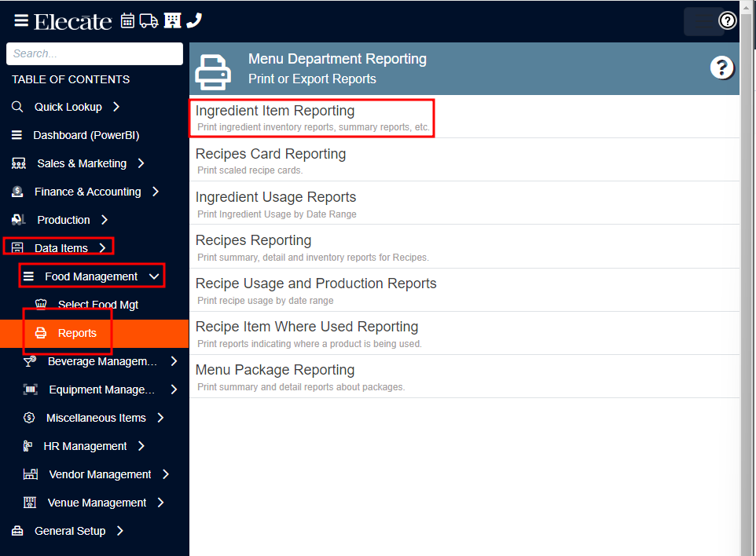Expand the Vendor Management chevron
The image size is (756, 556).
pyautogui.click(x=166, y=474)
